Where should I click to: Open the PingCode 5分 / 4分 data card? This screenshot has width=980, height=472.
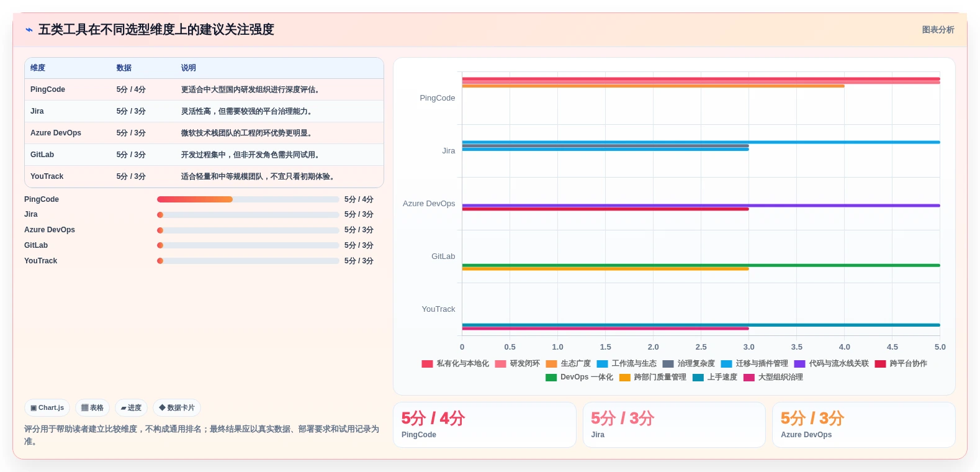pos(485,425)
